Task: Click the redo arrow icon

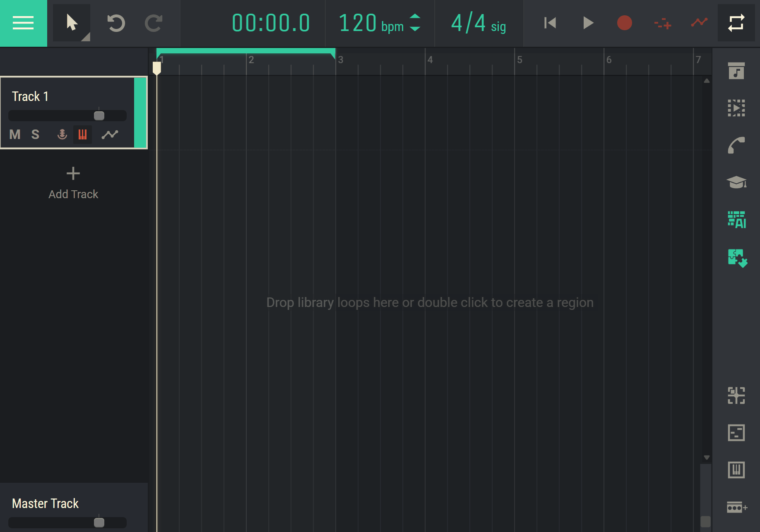Action: 154,23
